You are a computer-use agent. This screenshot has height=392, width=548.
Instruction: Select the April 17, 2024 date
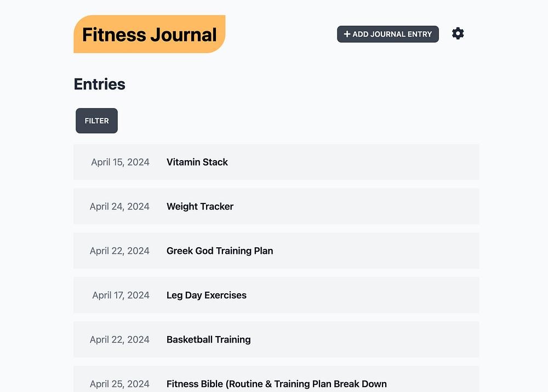coord(121,295)
